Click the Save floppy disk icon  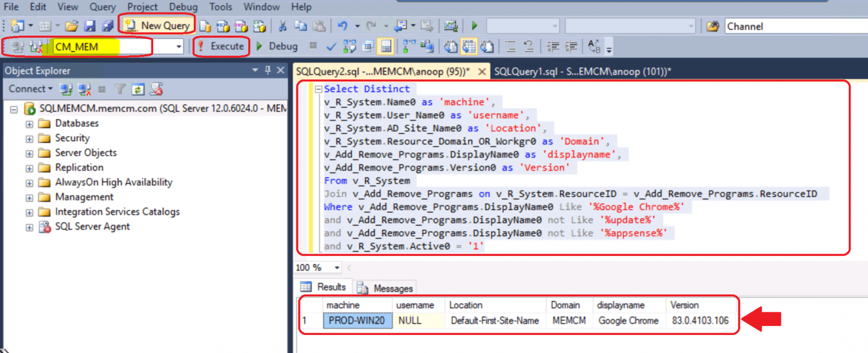(x=89, y=26)
